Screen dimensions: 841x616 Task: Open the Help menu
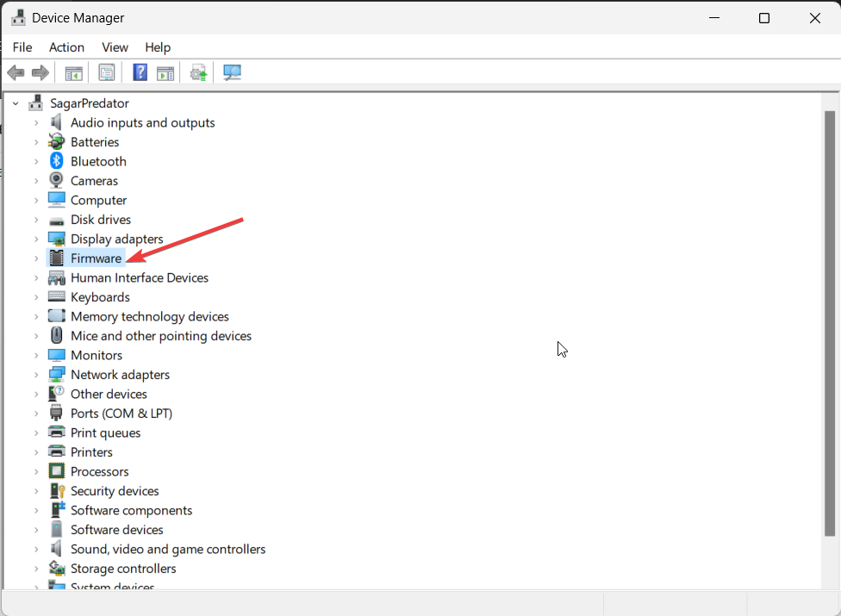point(158,47)
